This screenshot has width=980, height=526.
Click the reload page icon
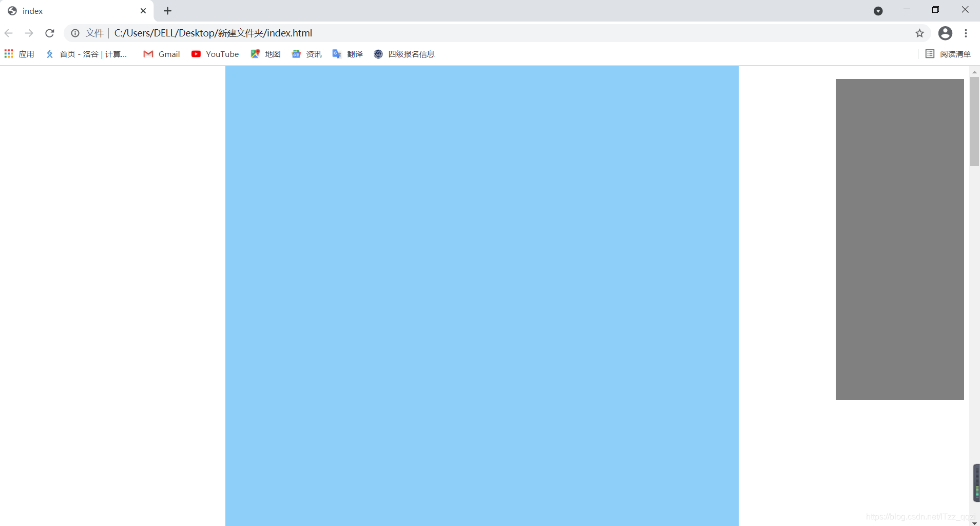(50, 33)
